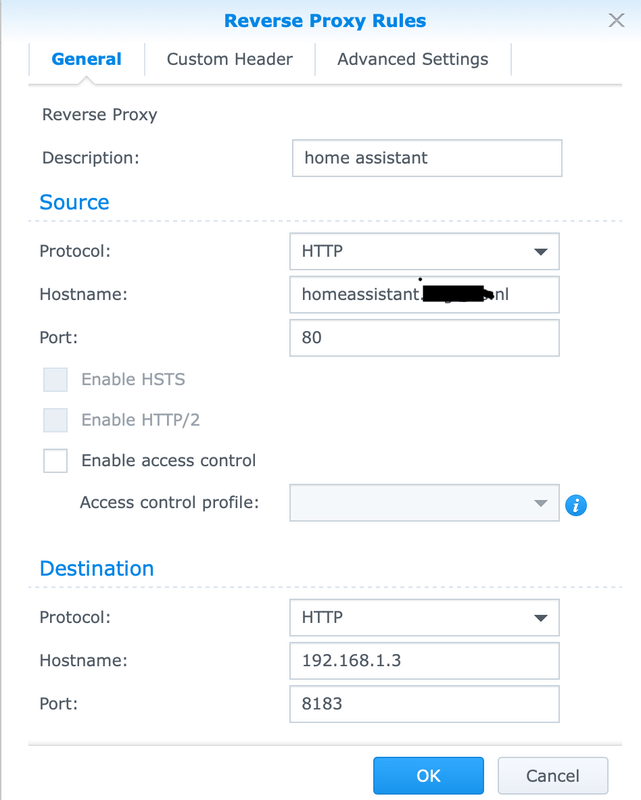Image resolution: width=641 pixels, height=800 pixels.
Task: Switch to the Custom Header tab
Action: 229,59
